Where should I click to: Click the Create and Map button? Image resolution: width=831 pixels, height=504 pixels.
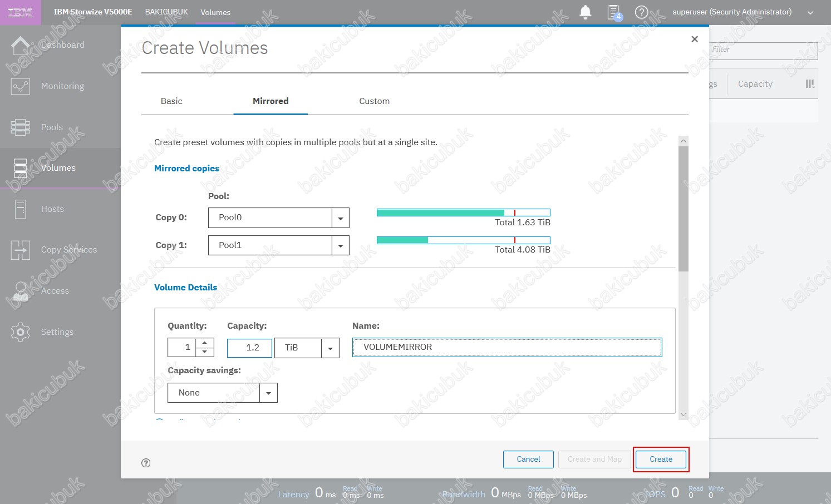(594, 459)
